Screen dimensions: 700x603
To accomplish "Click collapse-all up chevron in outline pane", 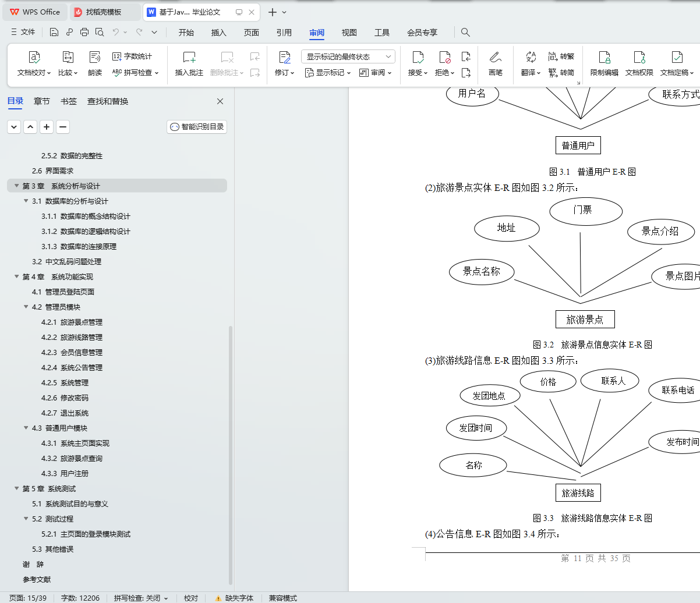I will (31, 127).
